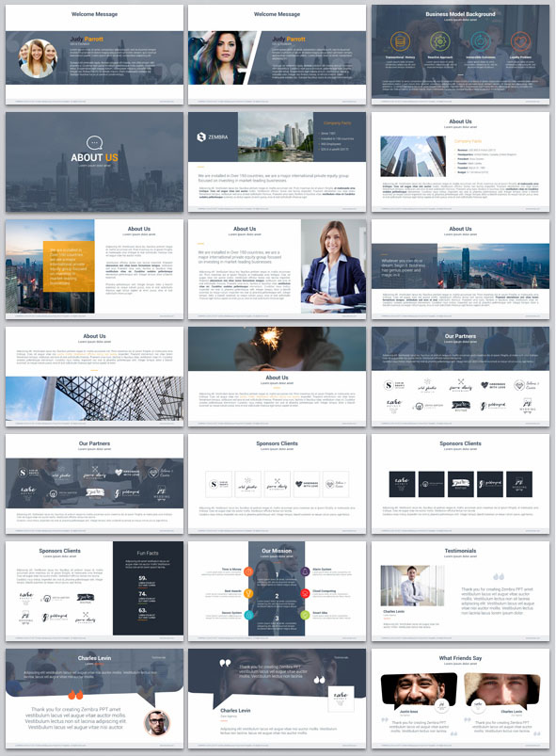Image resolution: width=556 pixels, height=756 pixels.
Task: Click the "Fun Facts" heading on dark panel
Action: (148, 553)
